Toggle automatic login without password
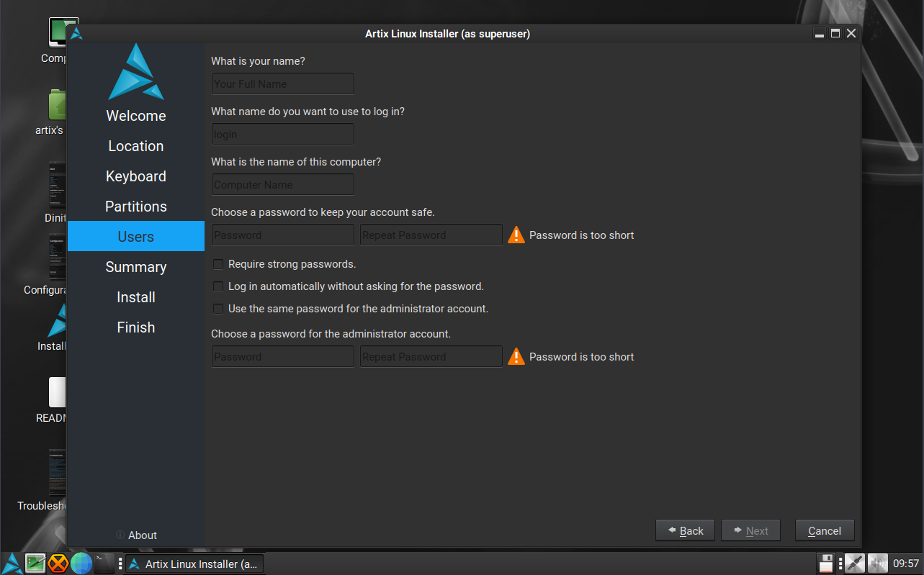The width and height of the screenshot is (924, 575). click(x=218, y=286)
